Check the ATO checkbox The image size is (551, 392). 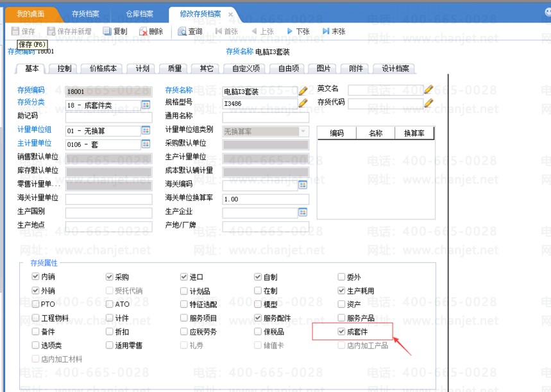(109, 304)
